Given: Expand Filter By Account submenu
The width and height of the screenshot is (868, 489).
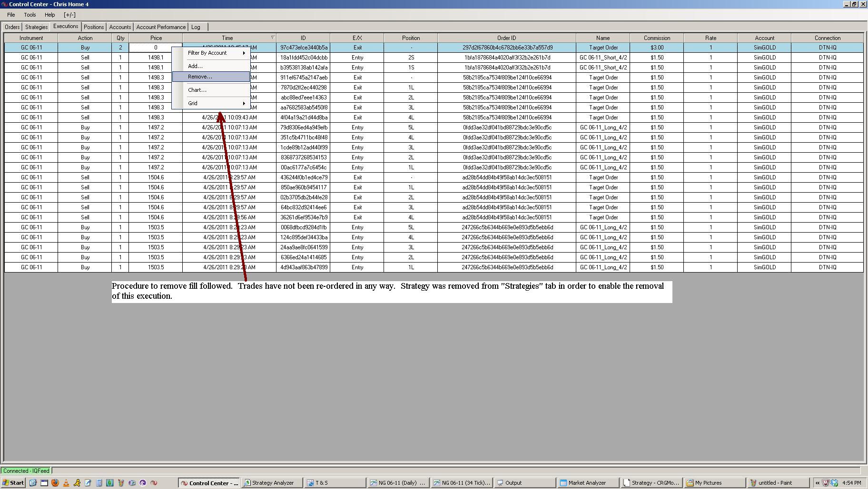Looking at the screenshot, I should (x=211, y=53).
